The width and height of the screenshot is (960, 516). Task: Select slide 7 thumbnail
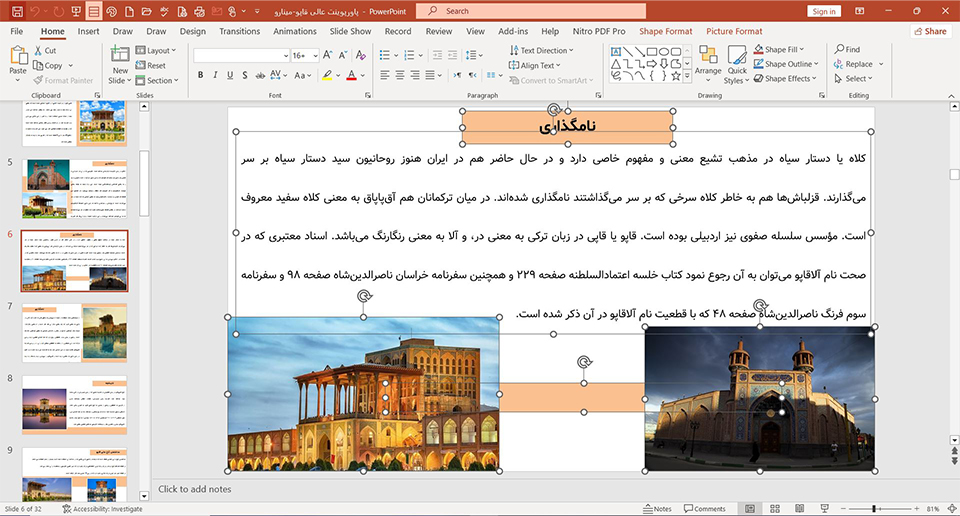coord(74,332)
